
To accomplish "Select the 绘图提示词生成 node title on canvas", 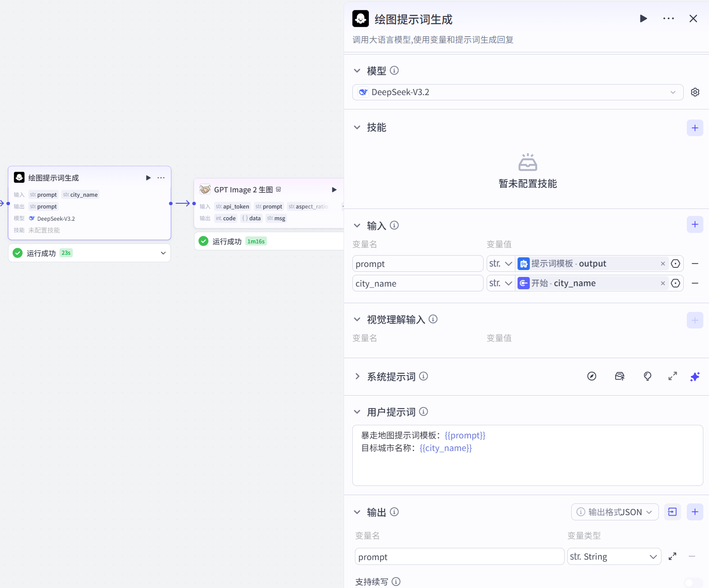I will point(54,178).
